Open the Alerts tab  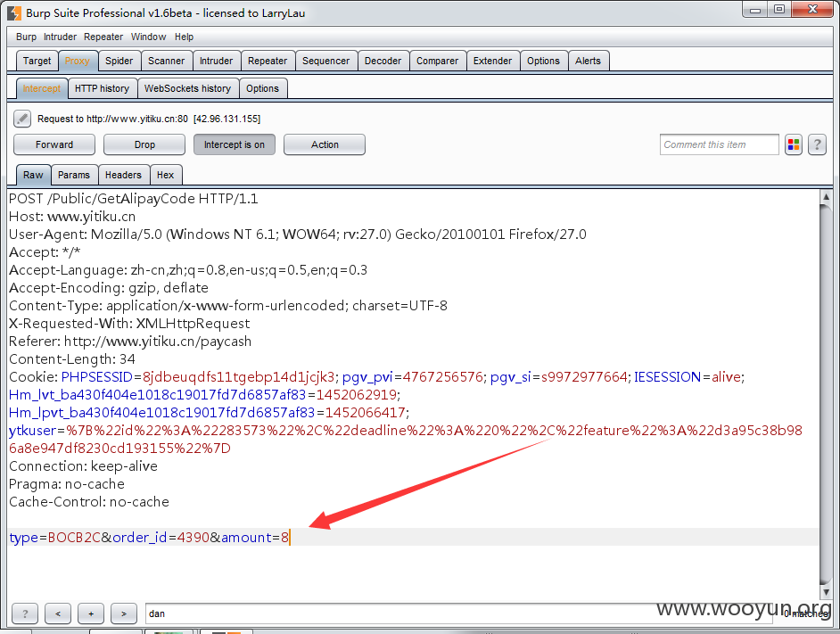(589, 62)
